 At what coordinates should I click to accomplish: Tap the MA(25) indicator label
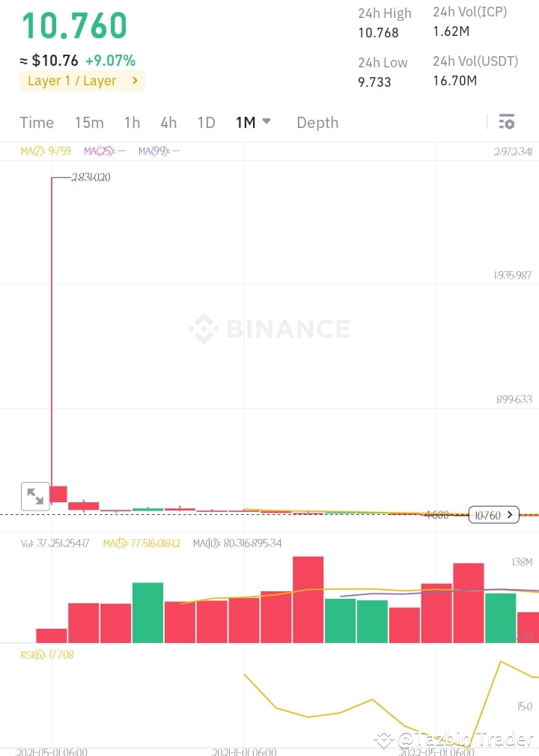point(105,151)
